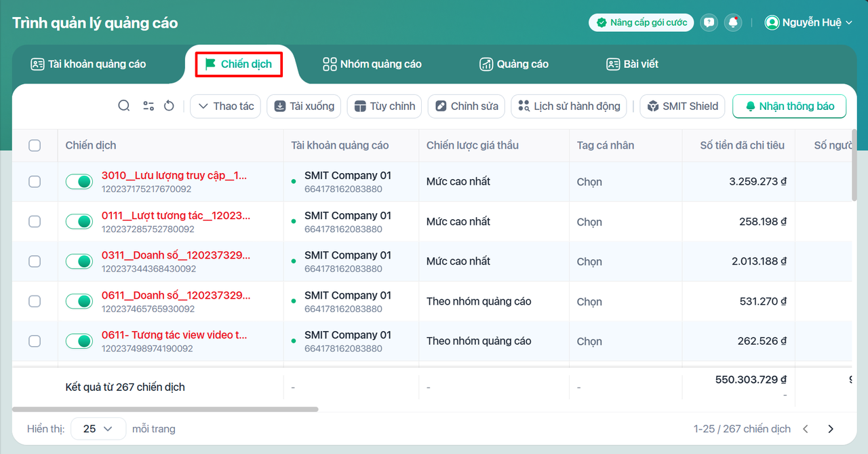Expand the Thao tác dropdown
The height and width of the screenshot is (454, 868).
[x=225, y=107]
